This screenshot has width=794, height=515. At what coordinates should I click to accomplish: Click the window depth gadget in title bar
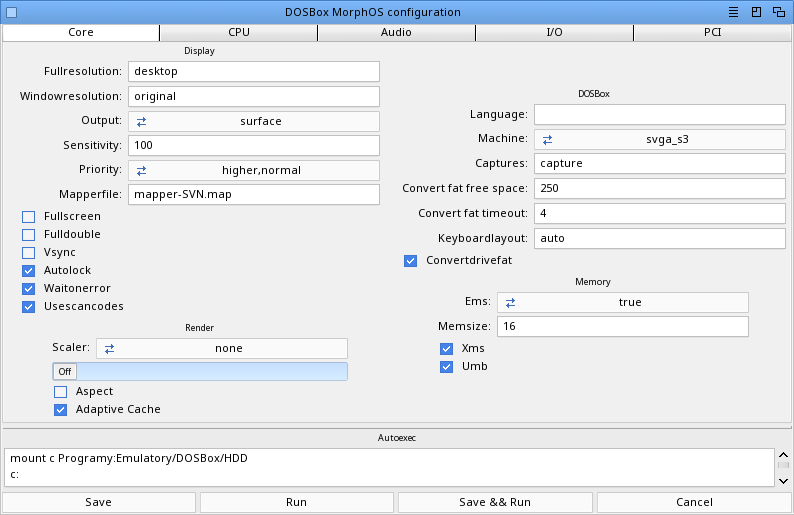[779, 12]
